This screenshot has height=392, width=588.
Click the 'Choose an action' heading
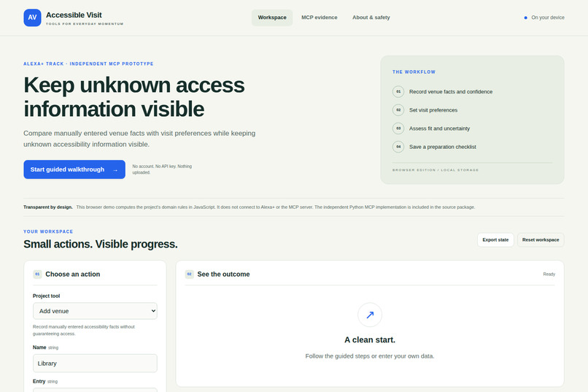(73, 274)
